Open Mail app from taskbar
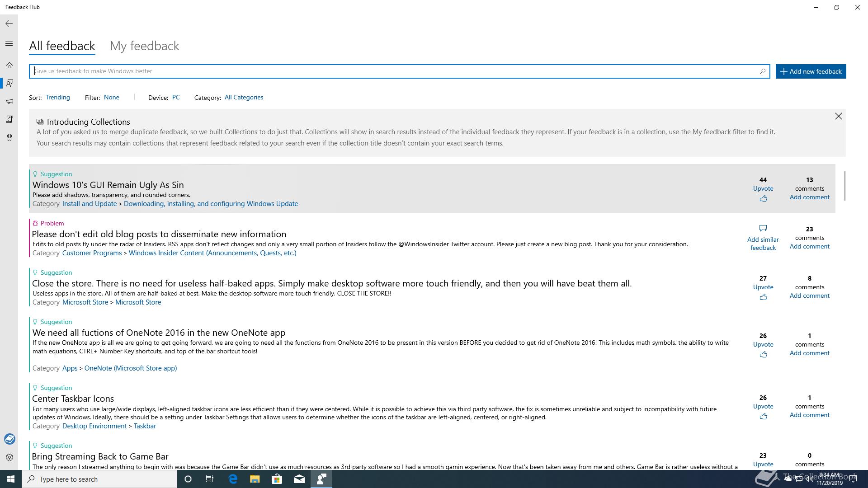 tap(299, 479)
